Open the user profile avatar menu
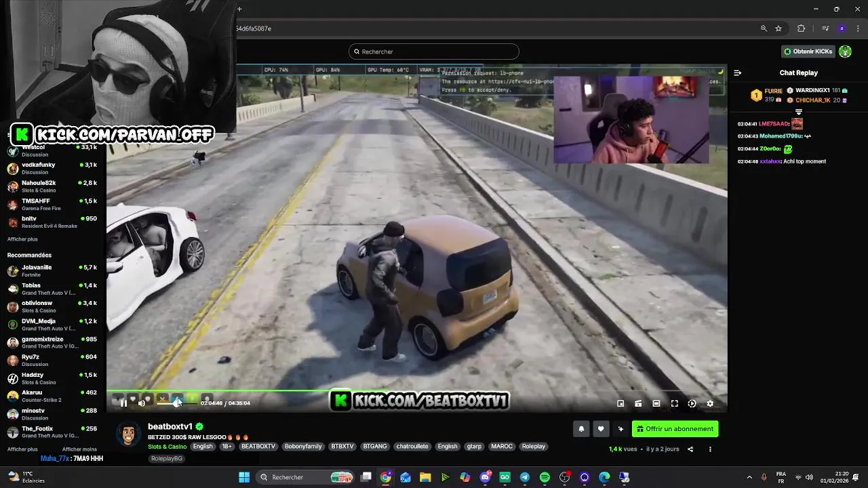The width and height of the screenshot is (868, 488). [845, 52]
